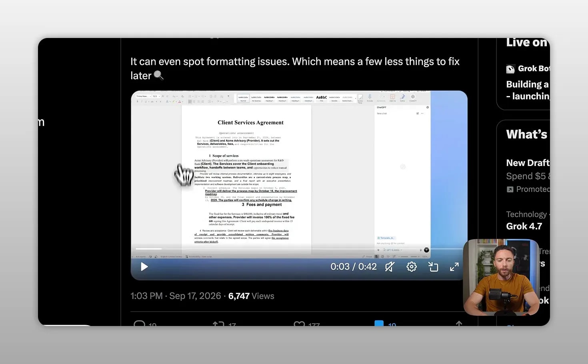
Task: Apply the Title style labeled AaBbC
Action: pos(321,98)
